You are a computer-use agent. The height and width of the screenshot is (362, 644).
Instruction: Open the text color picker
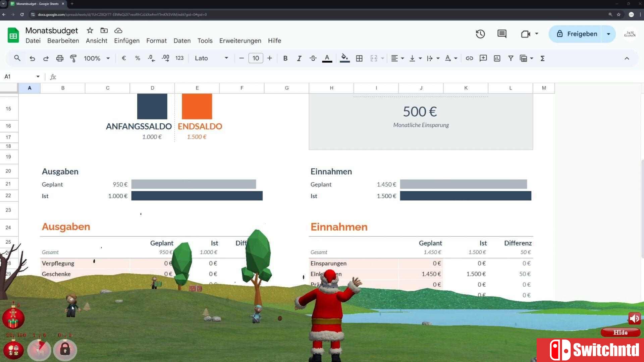click(x=327, y=58)
